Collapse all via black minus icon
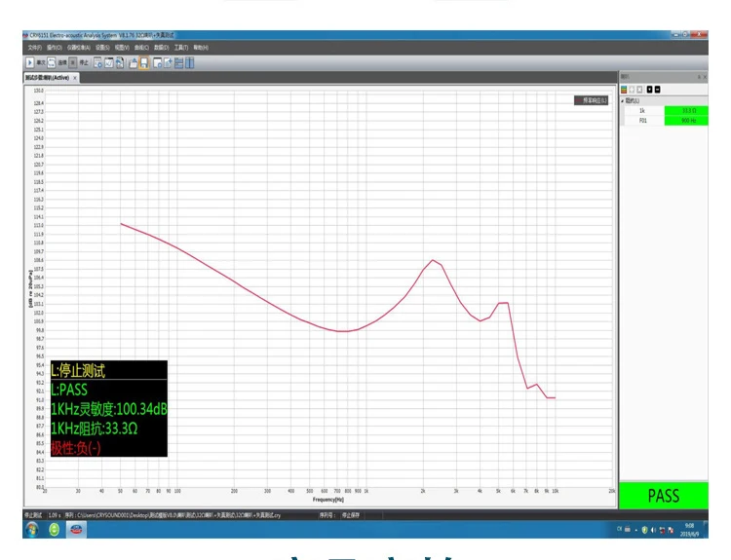The image size is (731, 560). (657, 90)
